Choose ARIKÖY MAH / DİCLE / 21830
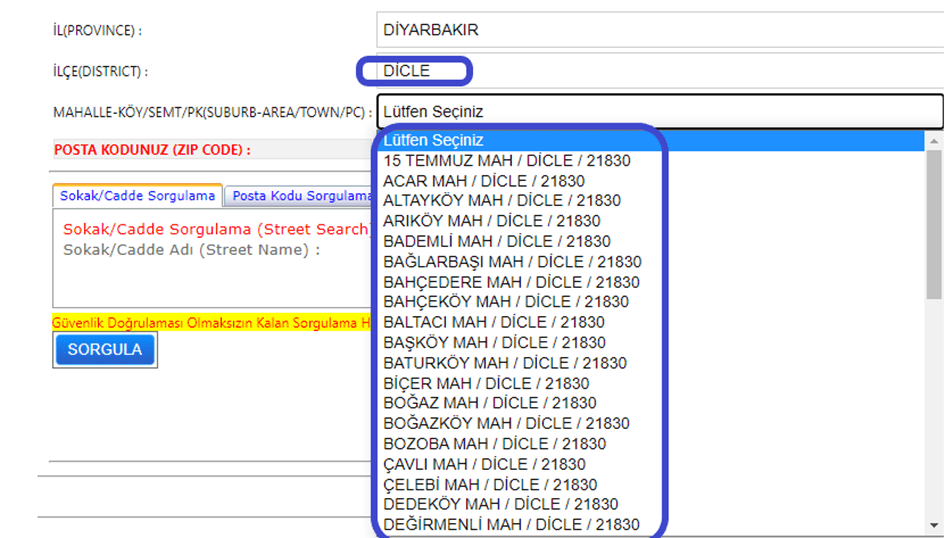 [x=492, y=221]
